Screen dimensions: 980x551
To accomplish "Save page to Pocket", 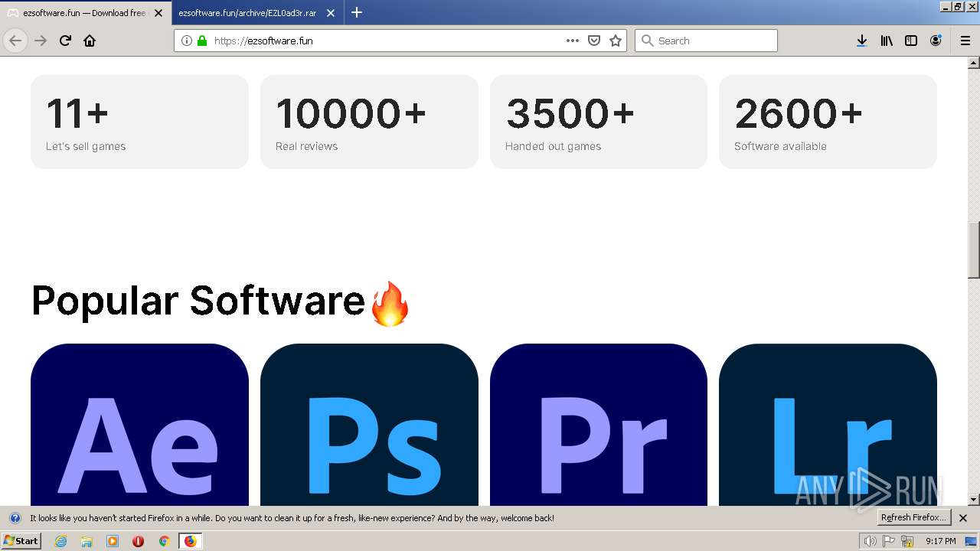I will (593, 41).
